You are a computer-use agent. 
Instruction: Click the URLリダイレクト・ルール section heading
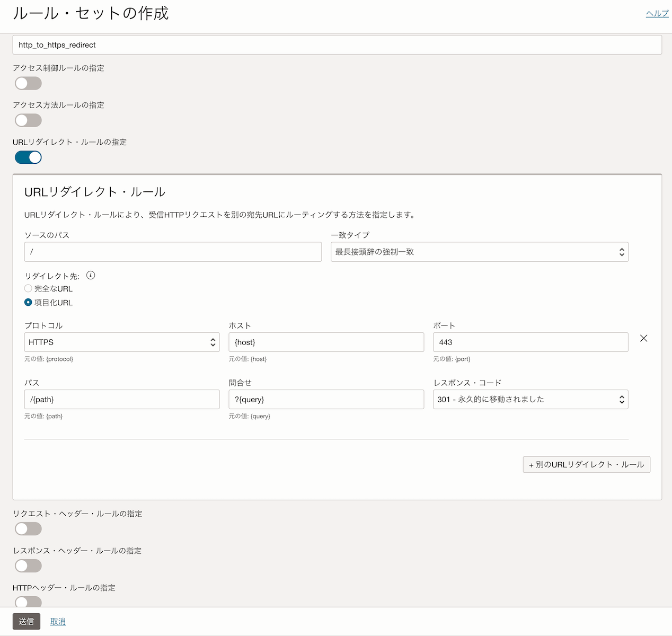click(x=95, y=192)
